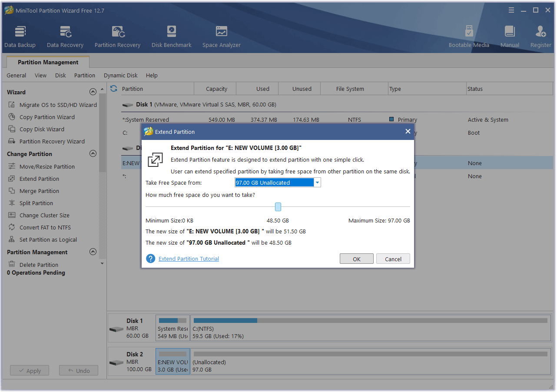Click Copy Partition Wizard icon
The image size is (557, 392).
[12, 117]
